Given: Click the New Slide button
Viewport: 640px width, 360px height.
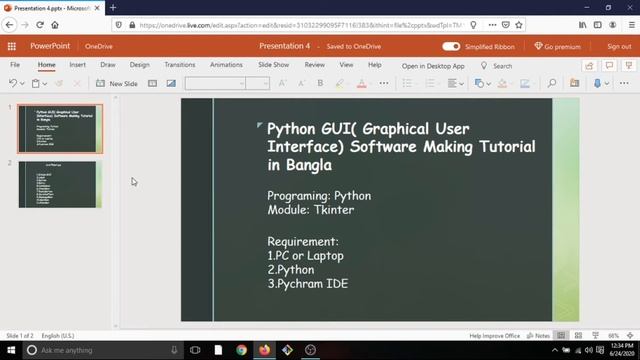Looking at the screenshot, I should click(117, 83).
